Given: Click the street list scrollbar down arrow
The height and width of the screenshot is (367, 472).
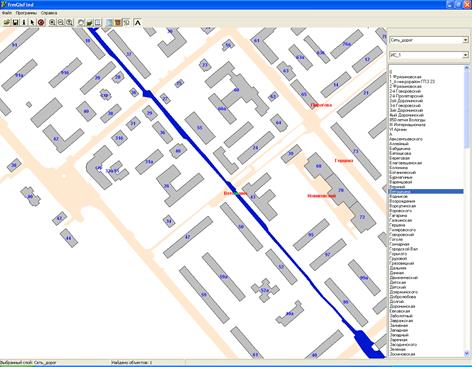Looking at the screenshot, I should [466, 353].
